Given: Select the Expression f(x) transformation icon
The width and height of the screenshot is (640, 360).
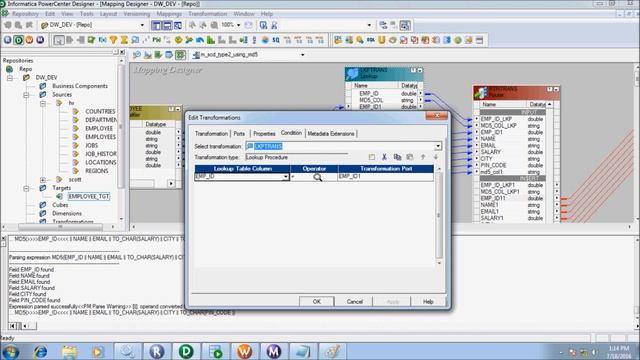Looking at the screenshot, I should coord(102,40).
